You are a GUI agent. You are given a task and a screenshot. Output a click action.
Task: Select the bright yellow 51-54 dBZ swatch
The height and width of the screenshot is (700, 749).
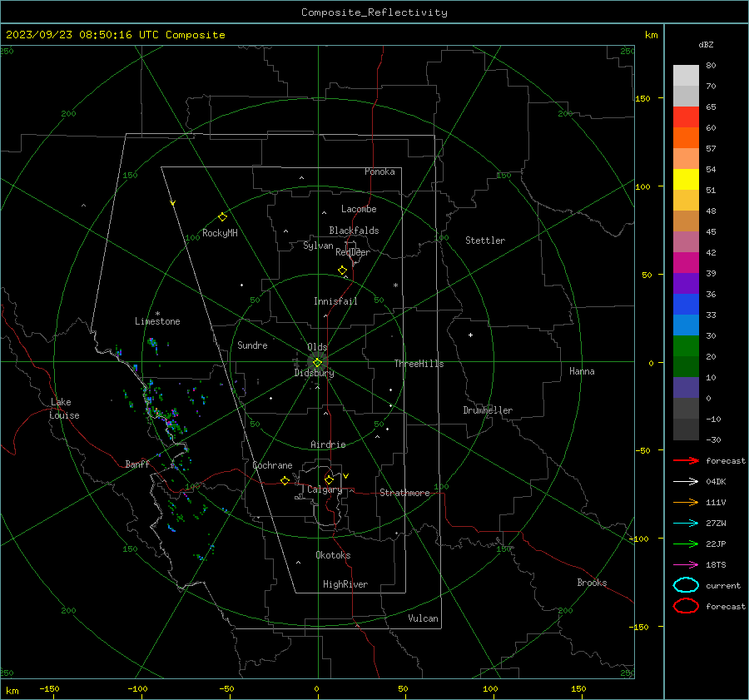pos(686,180)
